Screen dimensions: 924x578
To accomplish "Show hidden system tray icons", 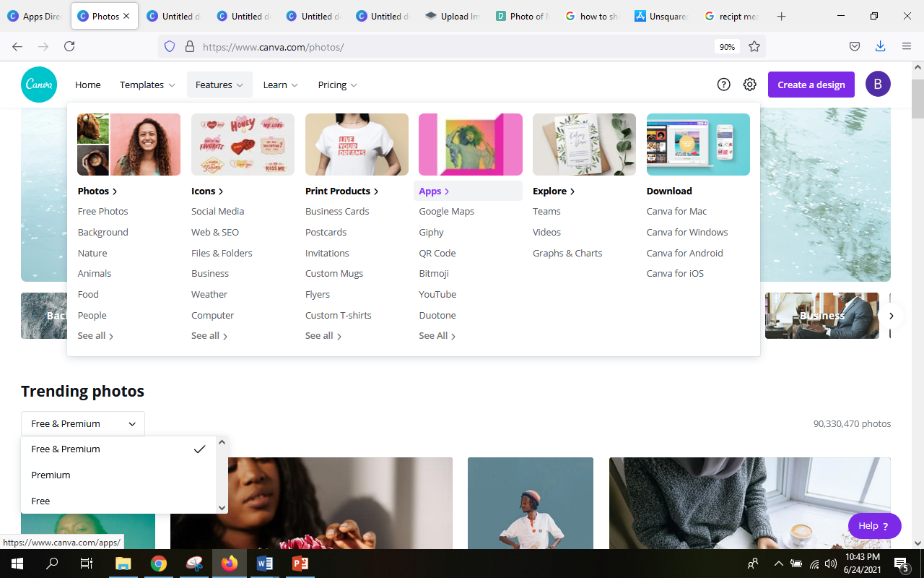I will tap(778, 564).
